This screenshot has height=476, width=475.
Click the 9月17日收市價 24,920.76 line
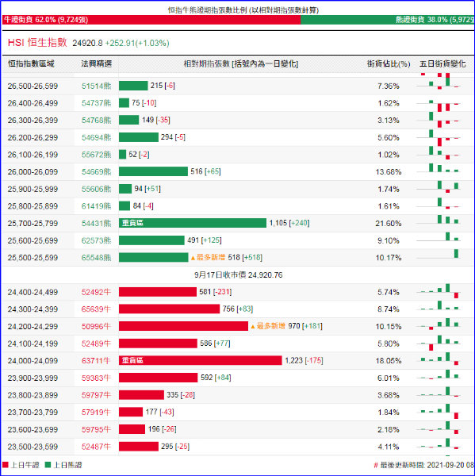coord(238,275)
